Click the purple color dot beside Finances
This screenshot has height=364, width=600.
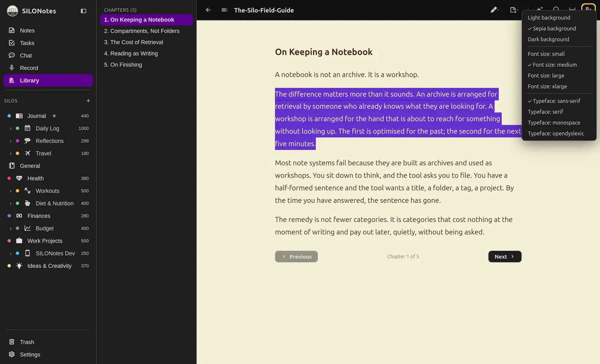tap(9, 216)
